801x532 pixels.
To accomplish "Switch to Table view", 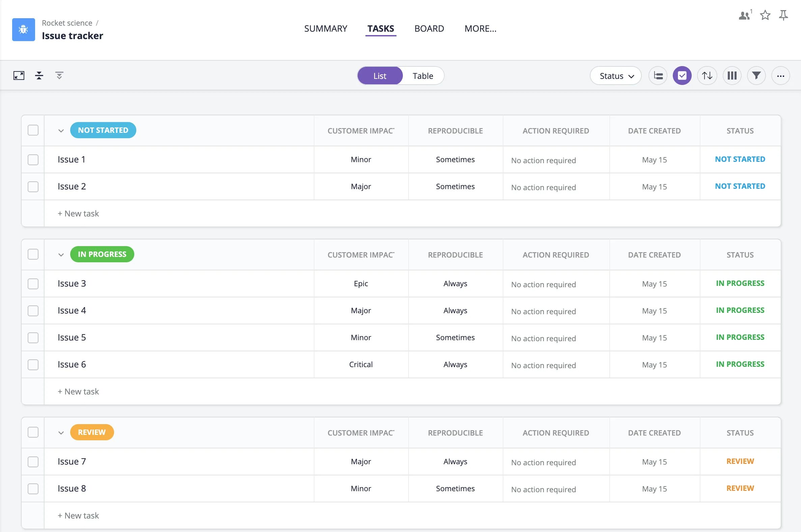I will (x=423, y=76).
